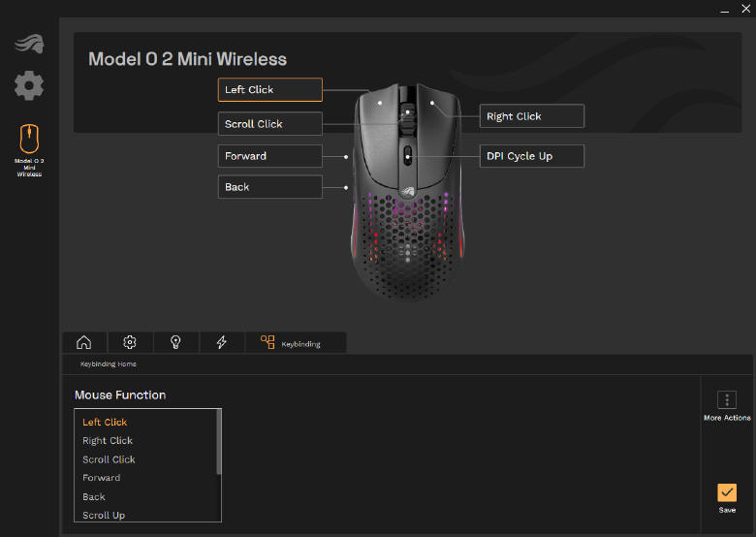Open the gear settings tab

click(x=130, y=342)
